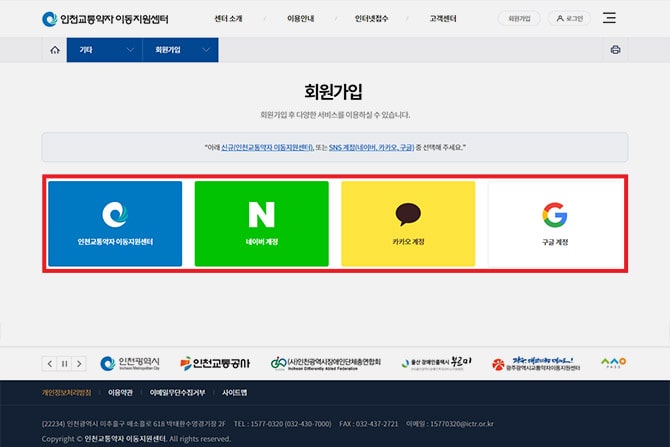Open the 광주광역시교통약자이동지원센터 banner
Screen dimensions: 670x447
pyautogui.click(x=536, y=363)
